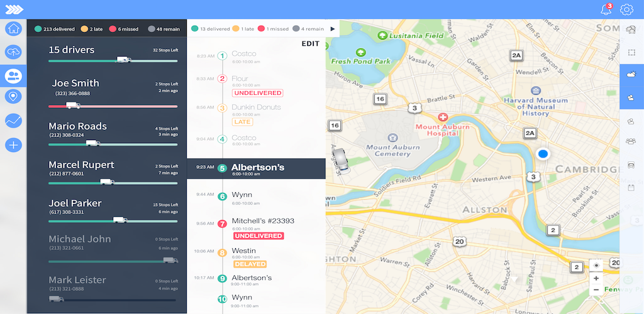Open the cloud upload page
The width and height of the screenshot is (644, 314).
pyautogui.click(x=14, y=52)
